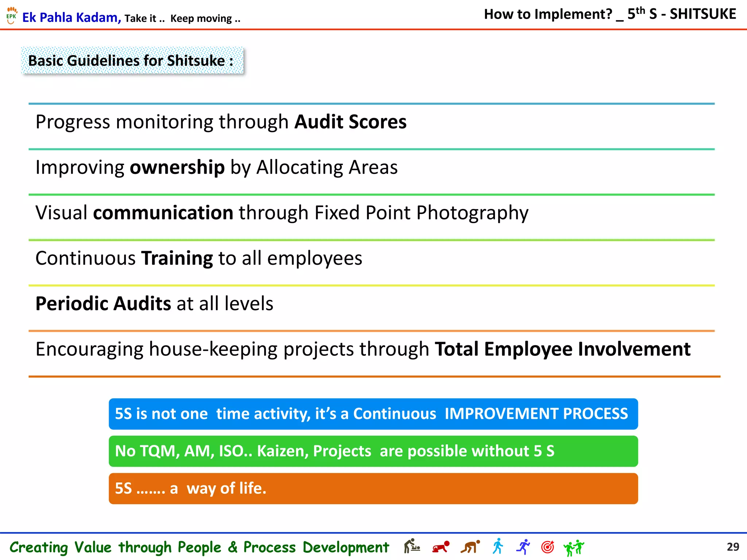Click the blue Continuous IMPROVEMENT PROCESS banner

click(373, 414)
